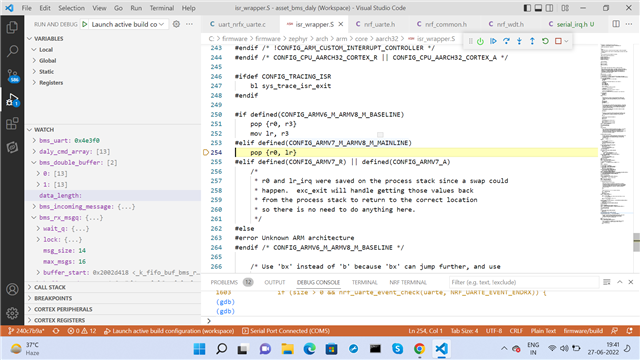Open the Explorer view in activity bar

(x=12, y=27)
